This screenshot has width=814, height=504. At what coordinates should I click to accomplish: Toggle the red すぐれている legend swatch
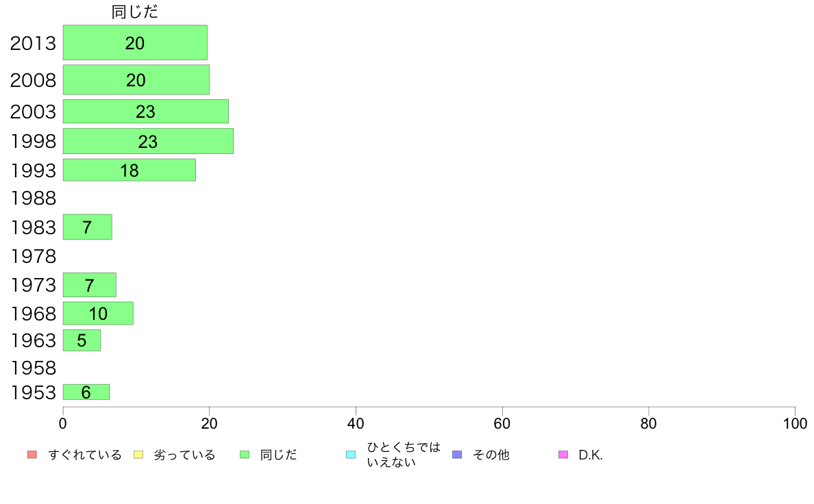[x=32, y=455]
